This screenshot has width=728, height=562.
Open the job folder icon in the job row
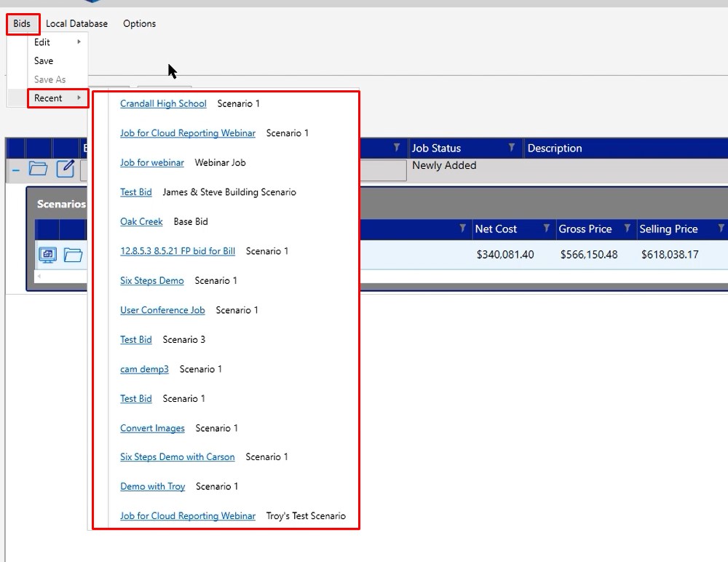(x=38, y=169)
